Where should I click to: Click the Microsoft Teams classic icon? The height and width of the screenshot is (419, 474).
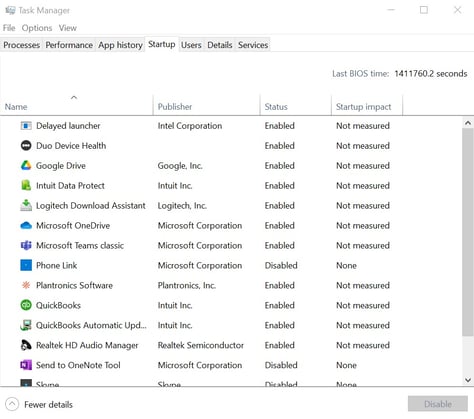click(x=26, y=245)
